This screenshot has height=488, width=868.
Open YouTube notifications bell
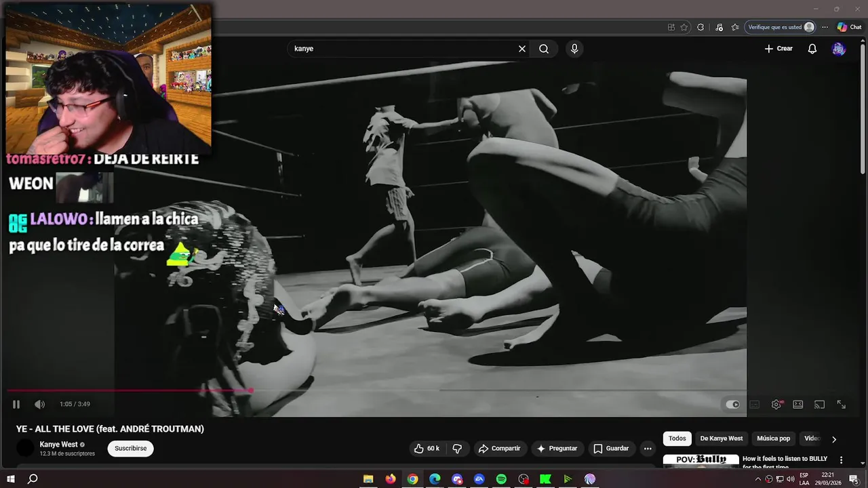pyautogui.click(x=812, y=49)
